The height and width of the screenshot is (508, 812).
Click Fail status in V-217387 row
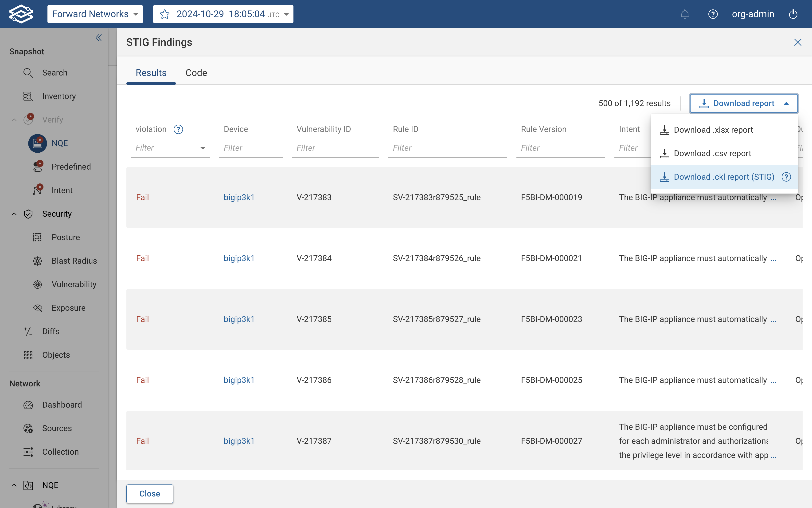[142, 441]
